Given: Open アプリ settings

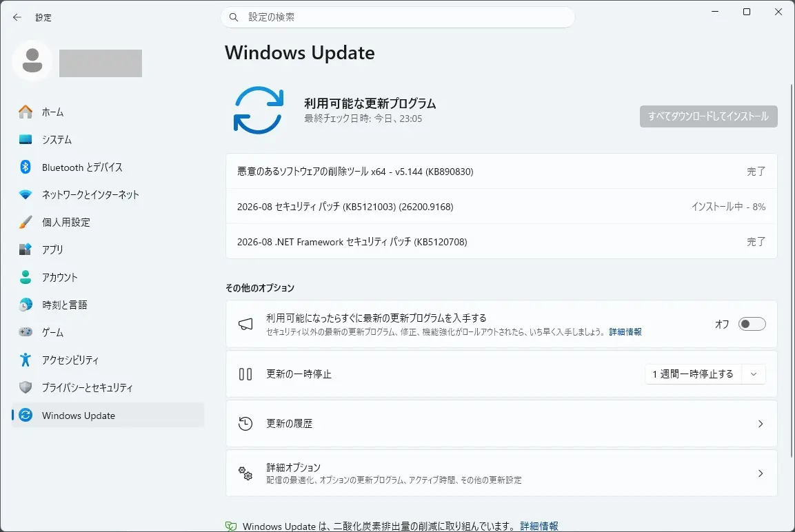Looking at the screenshot, I should click(108, 249).
